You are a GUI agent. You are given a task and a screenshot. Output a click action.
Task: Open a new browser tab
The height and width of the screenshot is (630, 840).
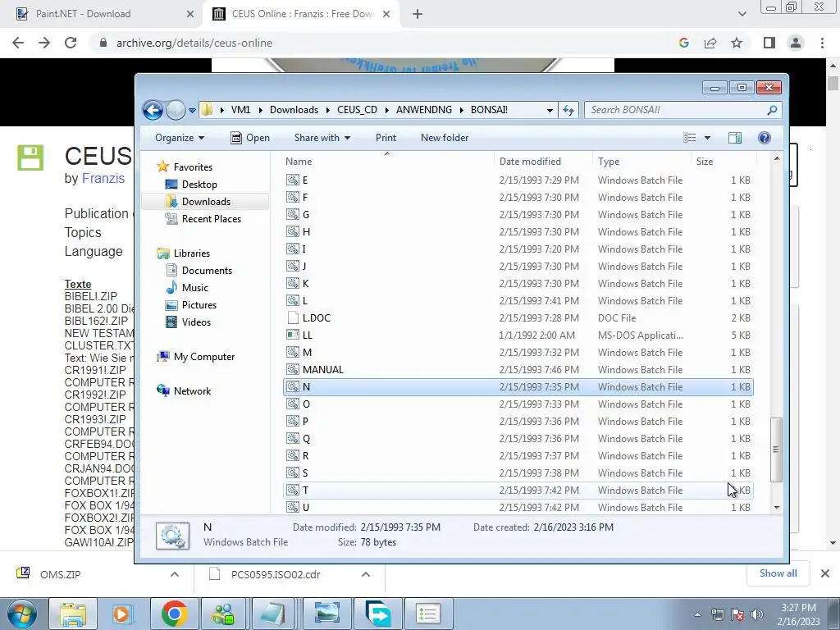pos(418,14)
